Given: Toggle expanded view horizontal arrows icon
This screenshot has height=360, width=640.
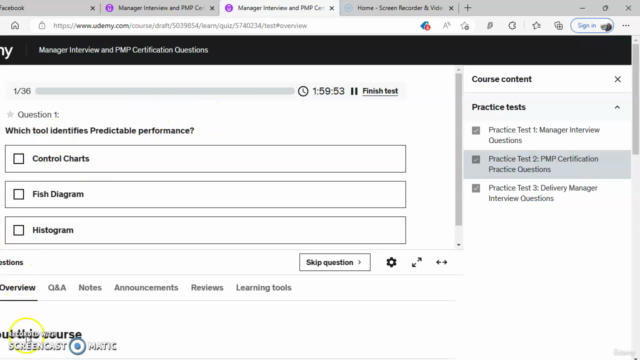Looking at the screenshot, I should [442, 262].
